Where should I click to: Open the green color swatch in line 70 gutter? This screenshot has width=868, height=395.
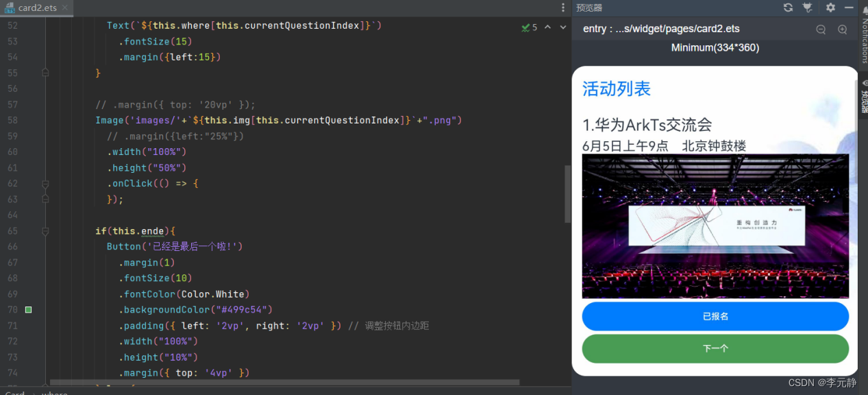[x=28, y=310]
